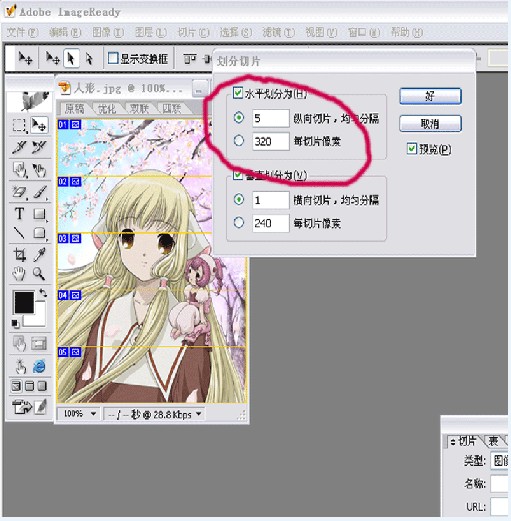Enable the 显示变换框 checkbox
Image resolution: width=511 pixels, height=521 pixels.
(113, 58)
